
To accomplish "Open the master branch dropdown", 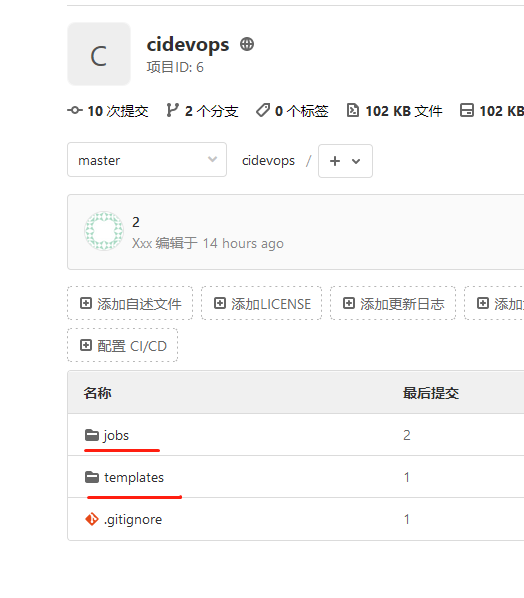I will click(147, 160).
